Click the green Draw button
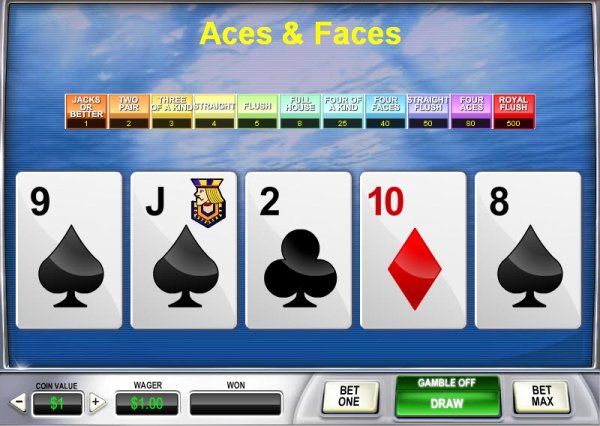The height and width of the screenshot is (426, 600). tap(447, 403)
